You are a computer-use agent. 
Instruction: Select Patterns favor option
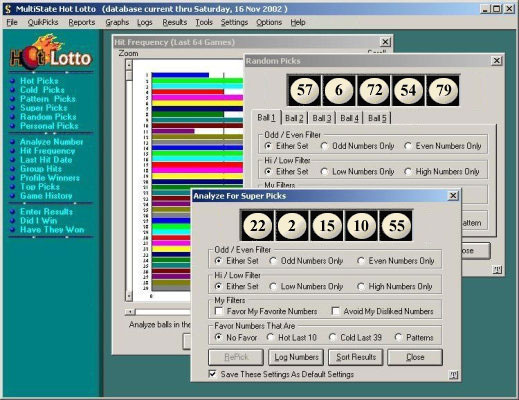click(x=414, y=337)
